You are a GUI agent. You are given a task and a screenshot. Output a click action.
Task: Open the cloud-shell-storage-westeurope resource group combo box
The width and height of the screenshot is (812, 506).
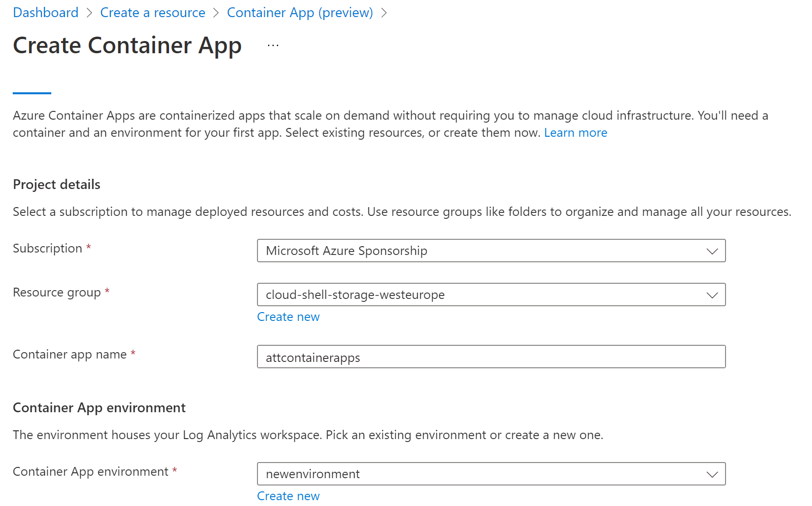pyautogui.click(x=491, y=295)
